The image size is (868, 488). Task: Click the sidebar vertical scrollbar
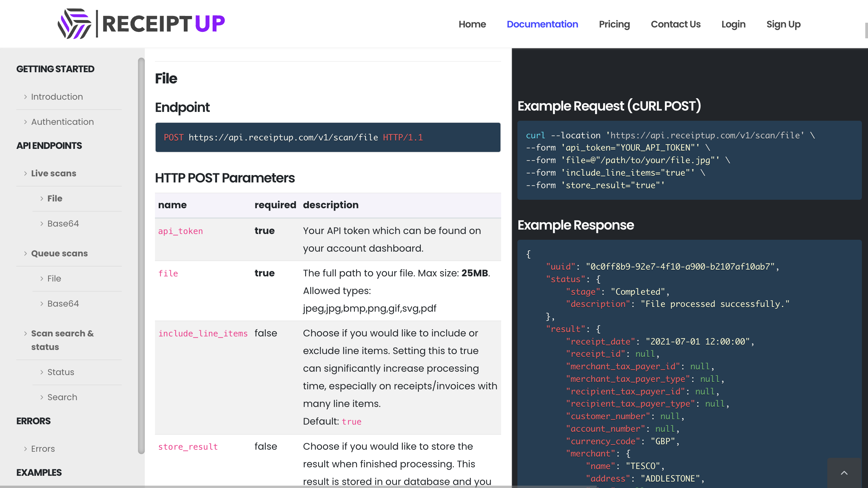click(x=141, y=256)
